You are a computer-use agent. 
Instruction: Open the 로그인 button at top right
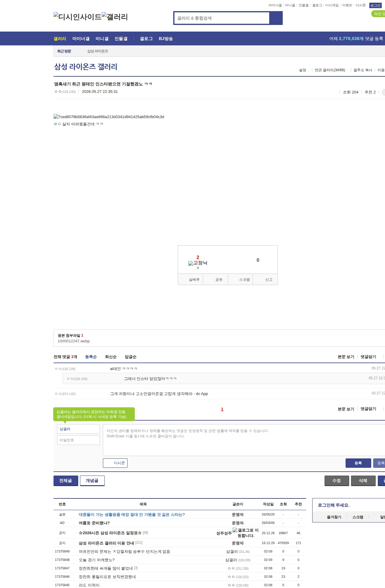pos(375,5)
